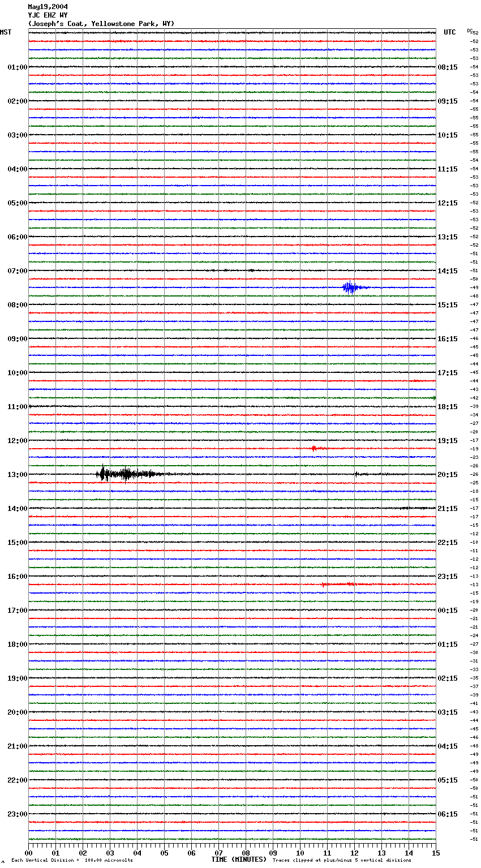Select the 08 minute tick label on bottom axis
Viewport: 481px width, 868px height.
click(246, 853)
